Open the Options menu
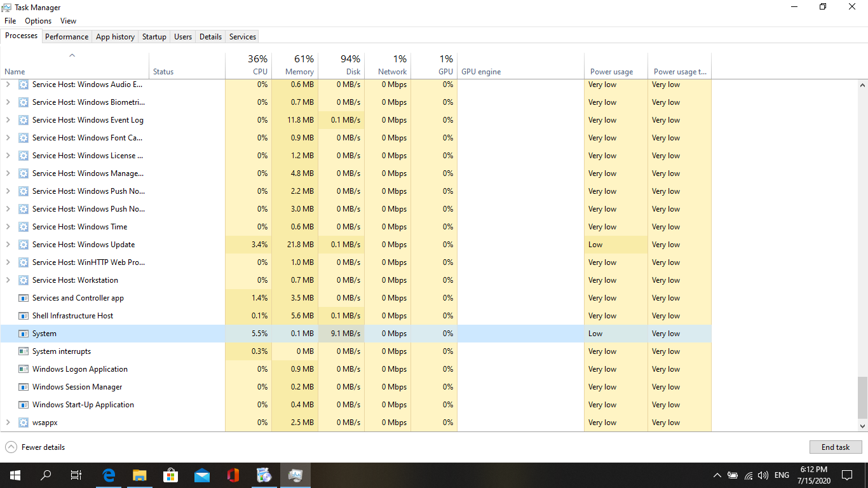 [x=37, y=20]
